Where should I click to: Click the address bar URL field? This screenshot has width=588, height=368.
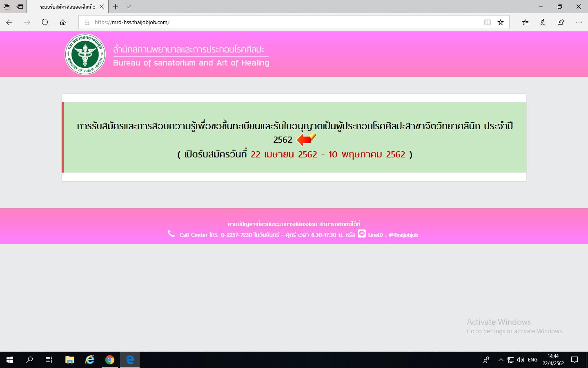click(x=286, y=22)
